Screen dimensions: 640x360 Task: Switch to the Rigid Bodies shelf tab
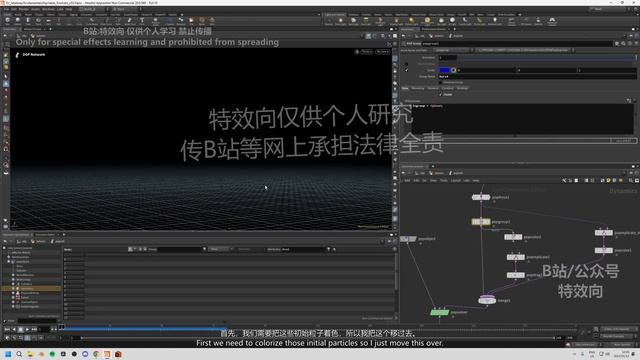point(402,15)
